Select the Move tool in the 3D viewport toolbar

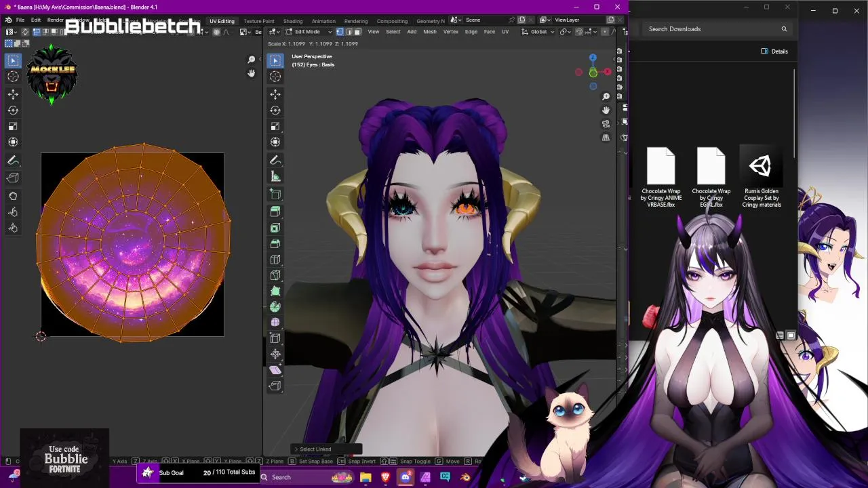275,94
